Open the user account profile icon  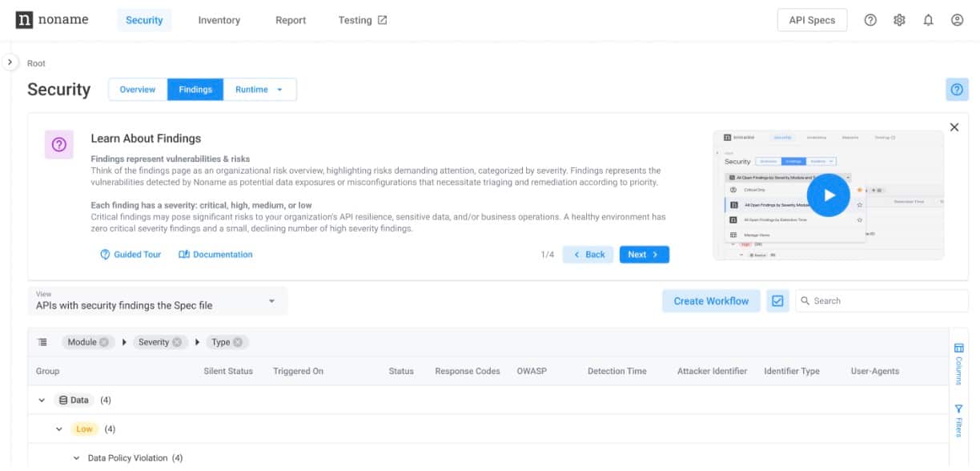pyautogui.click(x=957, y=20)
